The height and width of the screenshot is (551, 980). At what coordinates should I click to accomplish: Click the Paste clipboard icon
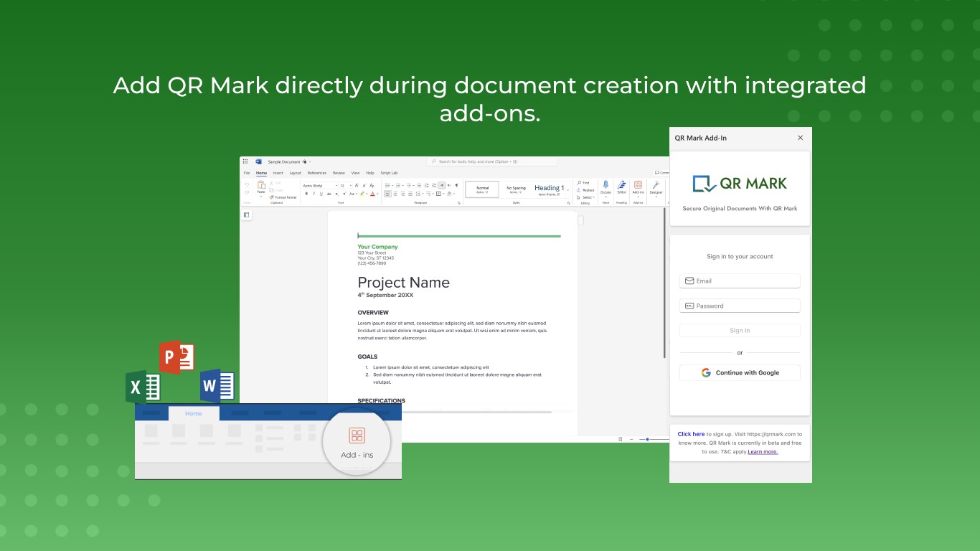point(261,184)
